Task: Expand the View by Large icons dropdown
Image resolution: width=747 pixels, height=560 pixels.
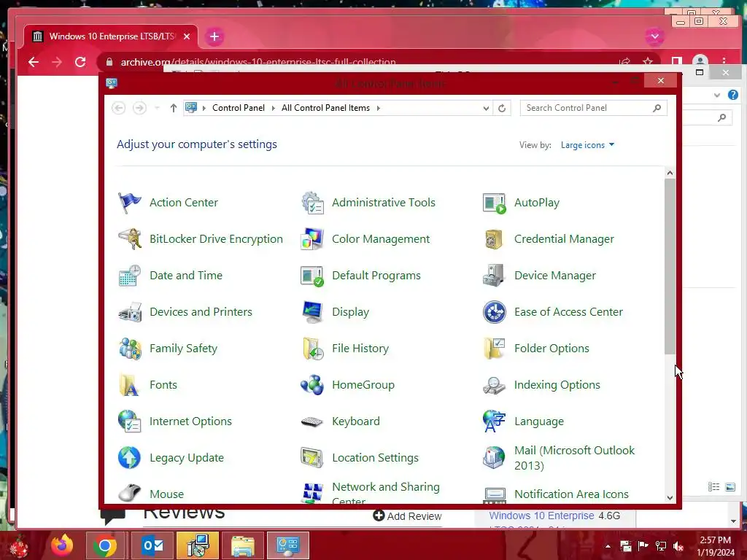Action: point(587,145)
